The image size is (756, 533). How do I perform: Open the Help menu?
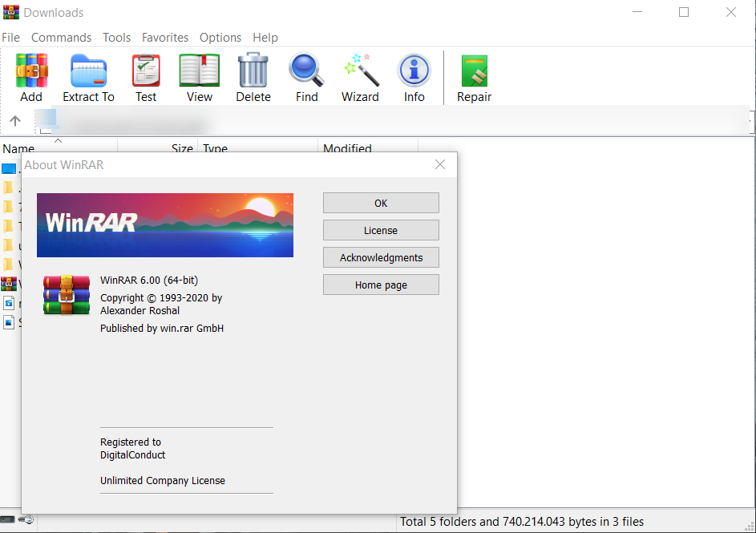265,38
